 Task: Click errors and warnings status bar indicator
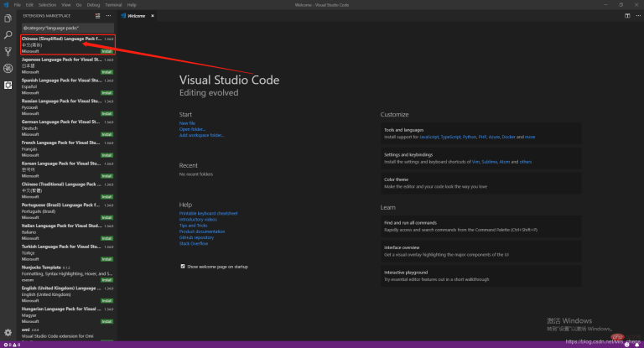tap(12, 345)
